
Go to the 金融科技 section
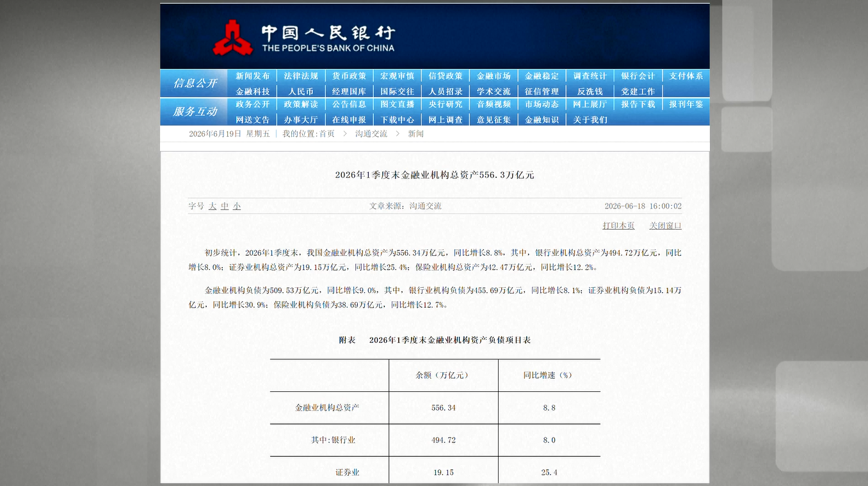pyautogui.click(x=253, y=91)
